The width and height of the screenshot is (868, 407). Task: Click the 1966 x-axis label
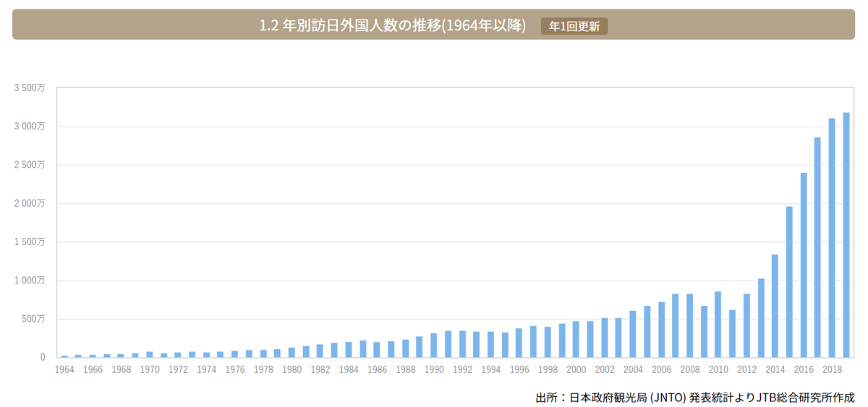tap(93, 369)
